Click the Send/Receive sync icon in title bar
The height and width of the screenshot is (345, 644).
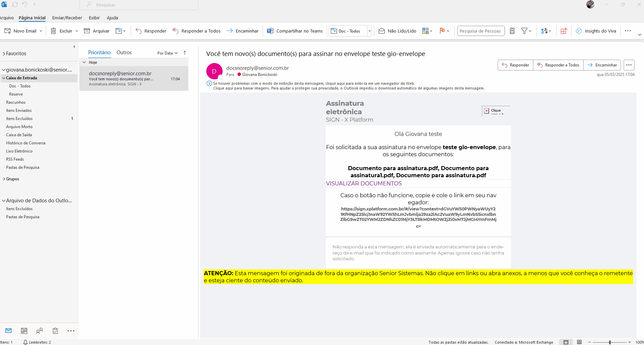[15, 4]
